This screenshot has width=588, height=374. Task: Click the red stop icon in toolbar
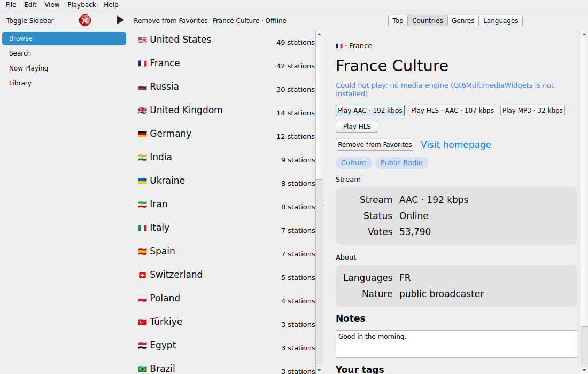click(85, 20)
